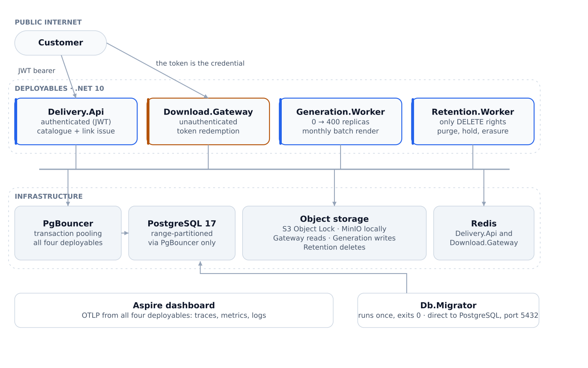The width and height of the screenshot is (588, 368).
Task: Select the Retention.Worker node
Action: tap(473, 121)
